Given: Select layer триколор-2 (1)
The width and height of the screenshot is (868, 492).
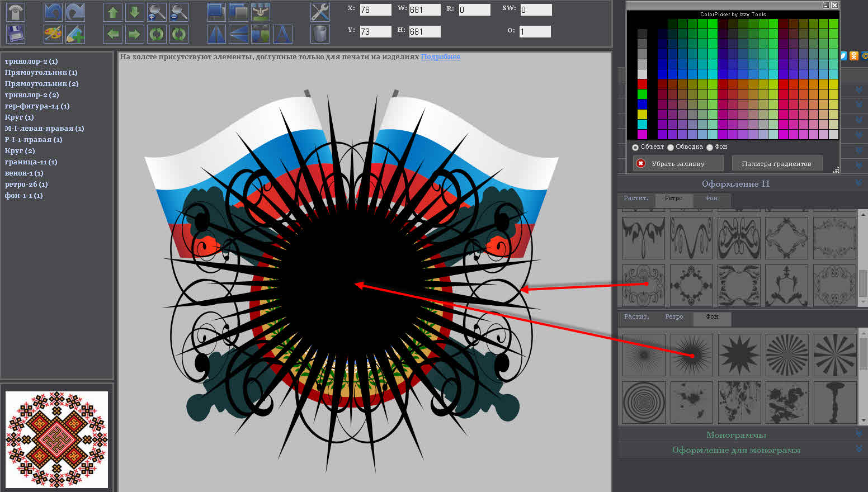Looking at the screenshot, I should click(31, 61).
